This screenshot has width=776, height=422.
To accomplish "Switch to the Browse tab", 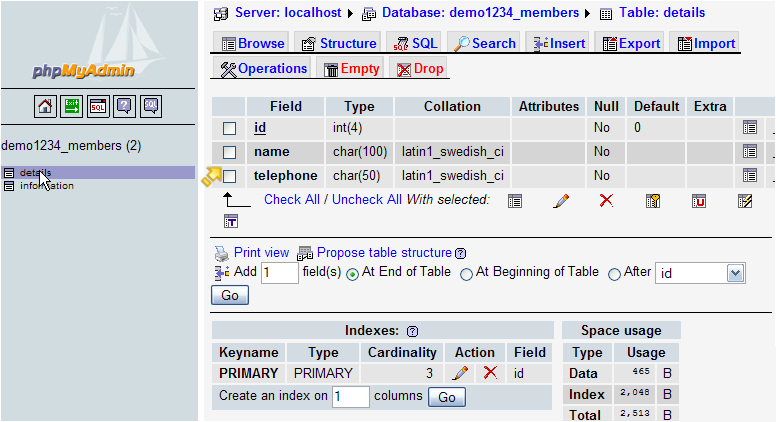I will click(253, 44).
